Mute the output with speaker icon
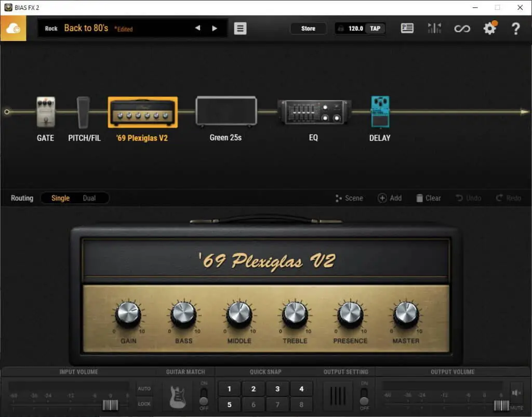Viewport: 532px width, 417px height. 516,393
